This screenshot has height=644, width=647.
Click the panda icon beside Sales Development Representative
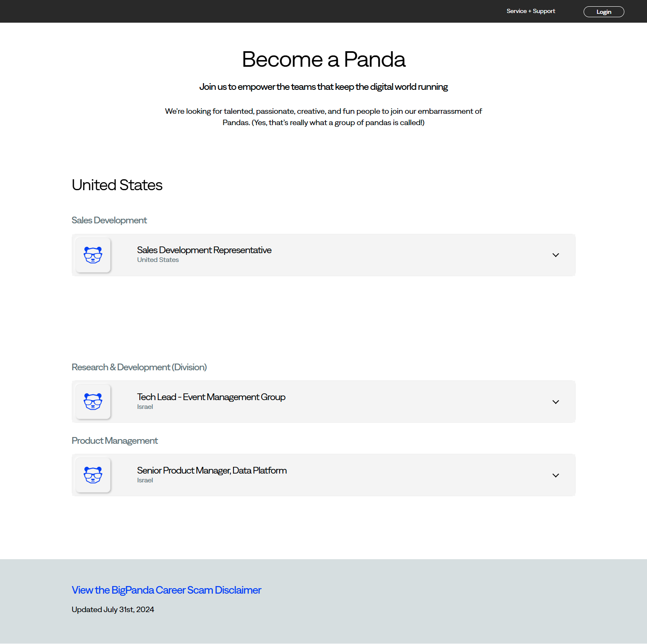pos(92,255)
